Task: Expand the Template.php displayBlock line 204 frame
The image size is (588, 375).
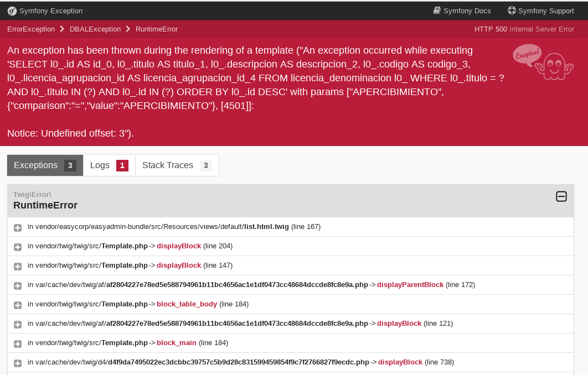Action: pos(18,247)
